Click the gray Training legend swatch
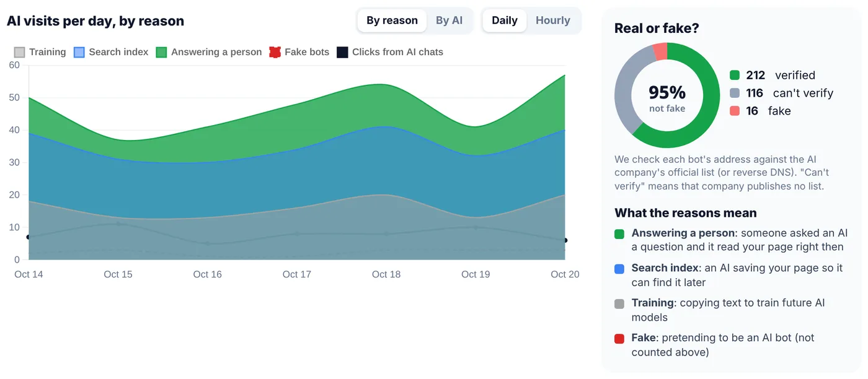Screen dimensions: 868x379 (x=19, y=52)
